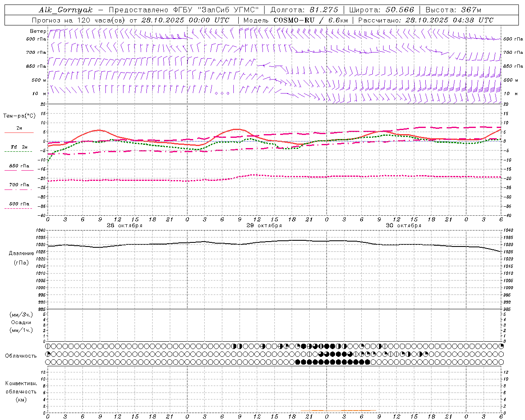The height and width of the screenshot is (420, 525).
Task: Click the 500 гПа temperature legend entry
Action: 19,203
